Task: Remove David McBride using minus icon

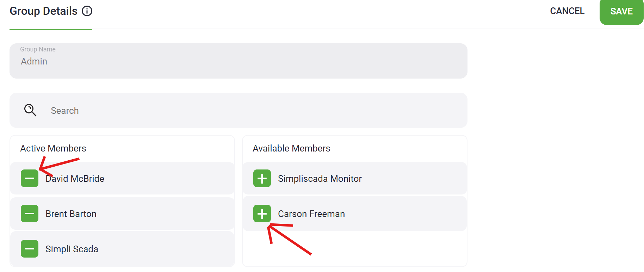Action: 30,178
